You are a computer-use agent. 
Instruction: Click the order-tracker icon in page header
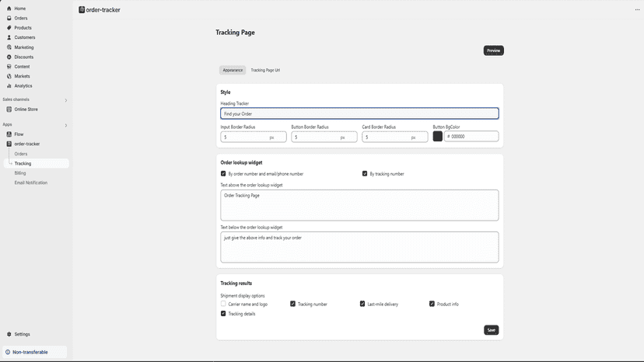82,9
